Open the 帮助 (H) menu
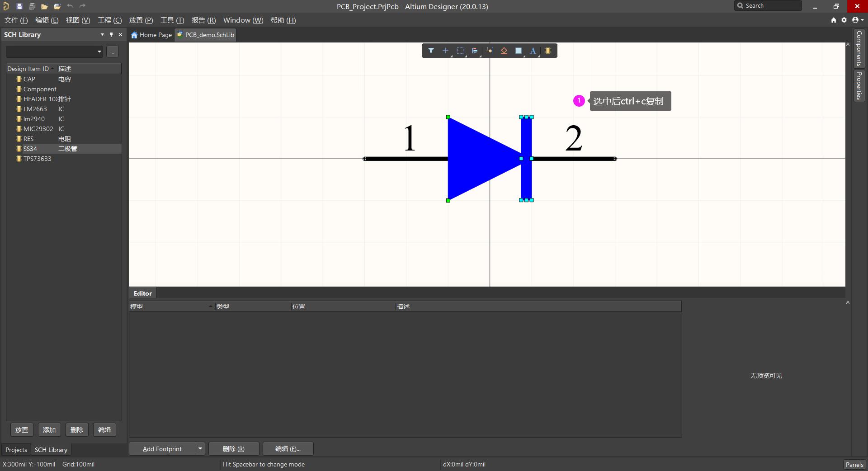 click(x=283, y=20)
